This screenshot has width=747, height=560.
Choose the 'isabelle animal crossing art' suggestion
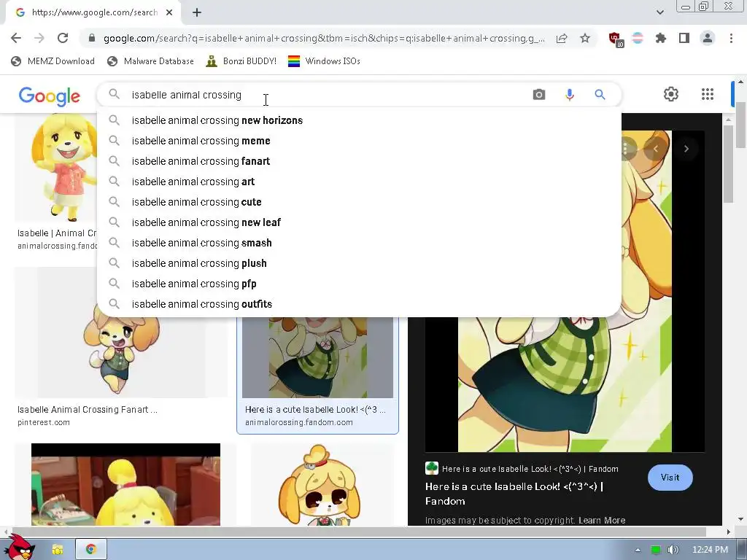[x=359, y=182]
